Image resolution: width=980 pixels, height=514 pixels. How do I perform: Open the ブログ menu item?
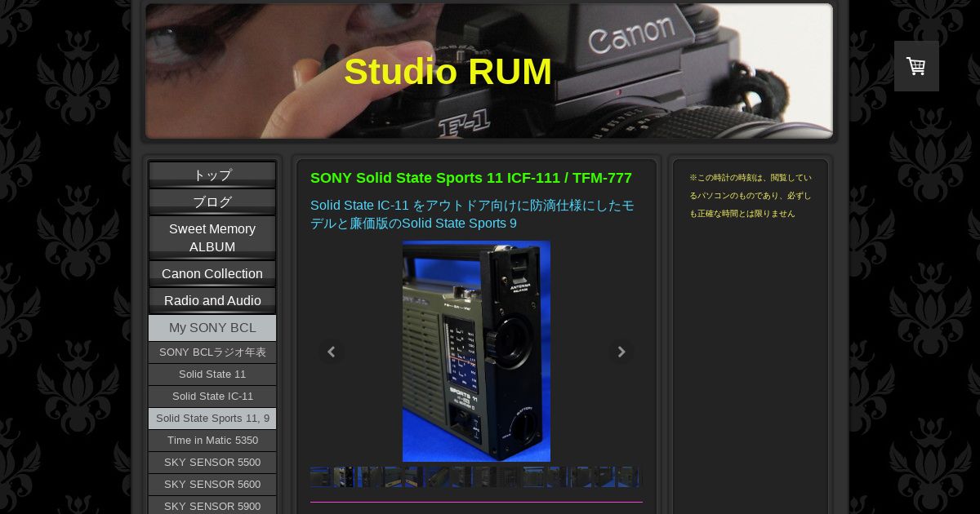coord(212,202)
